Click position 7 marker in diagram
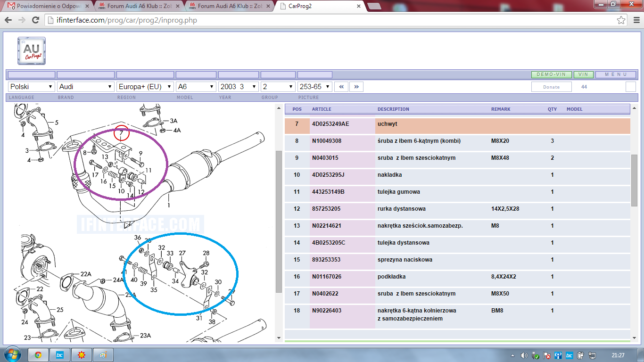This screenshot has width=644, height=362. click(122, 134)
